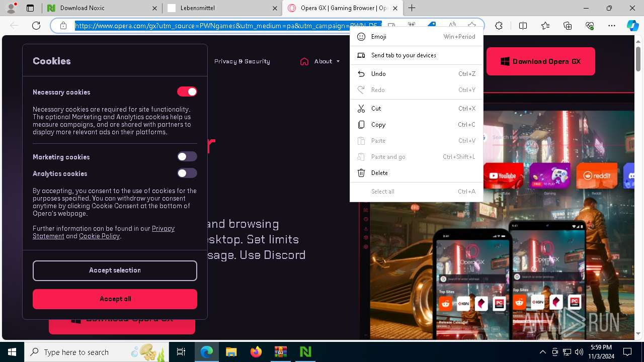Open the notification center icon

click(x=627, y=352)
